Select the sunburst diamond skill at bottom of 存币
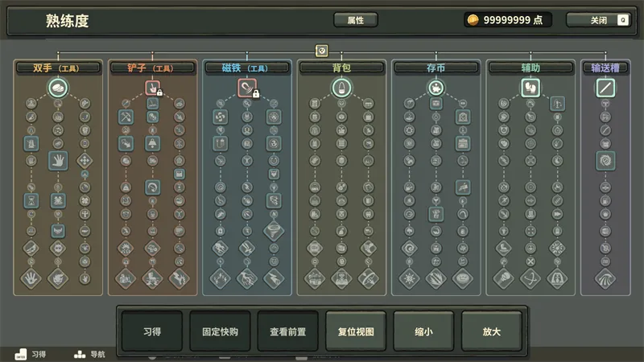The image size is (644, 362). 409,278
